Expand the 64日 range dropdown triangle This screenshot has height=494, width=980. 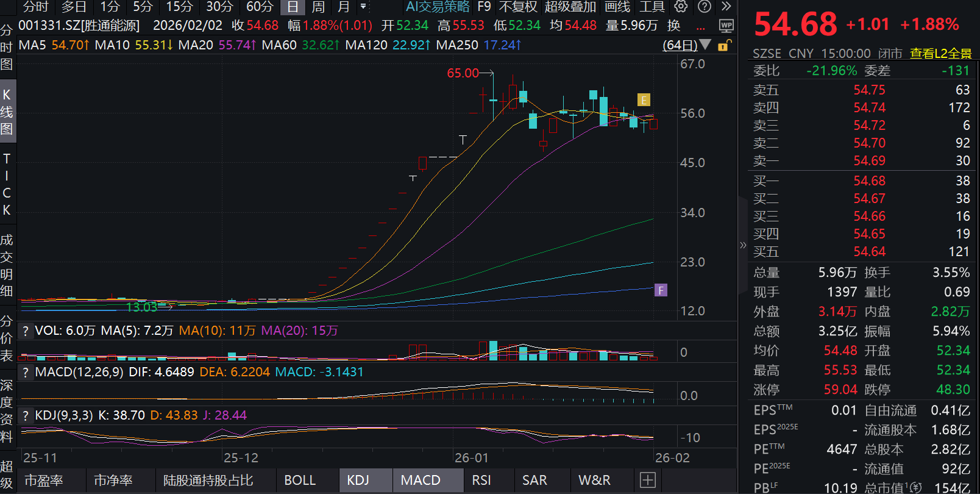705,45
